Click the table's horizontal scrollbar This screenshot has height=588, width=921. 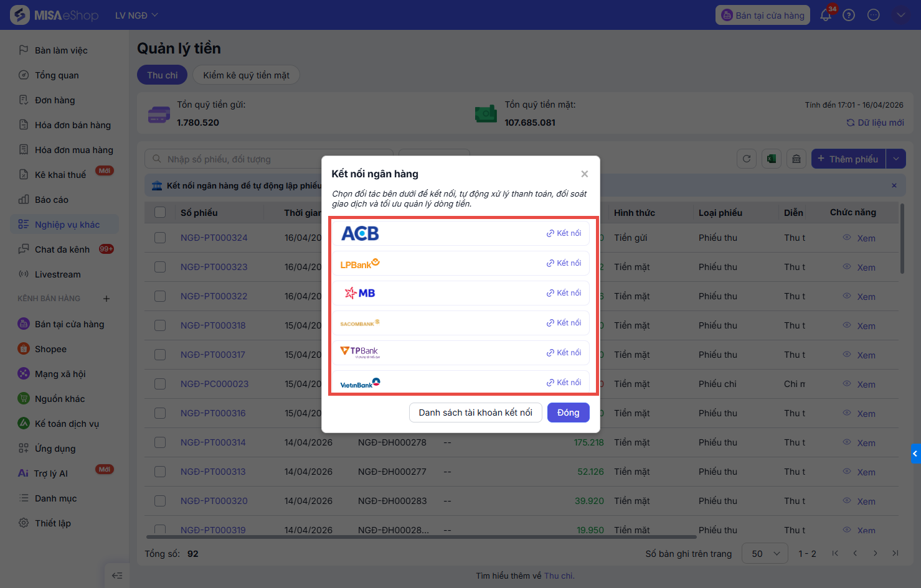[421, 536]
